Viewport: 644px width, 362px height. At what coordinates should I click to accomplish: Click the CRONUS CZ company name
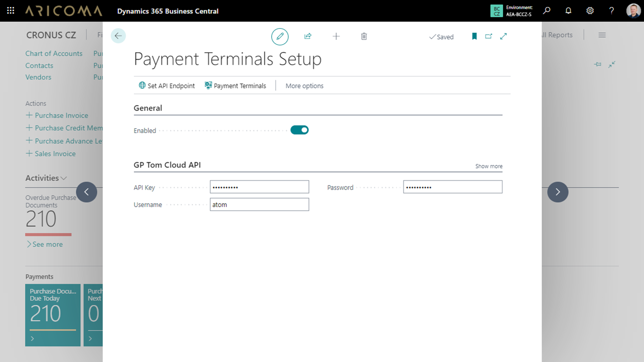coord(51,35)
